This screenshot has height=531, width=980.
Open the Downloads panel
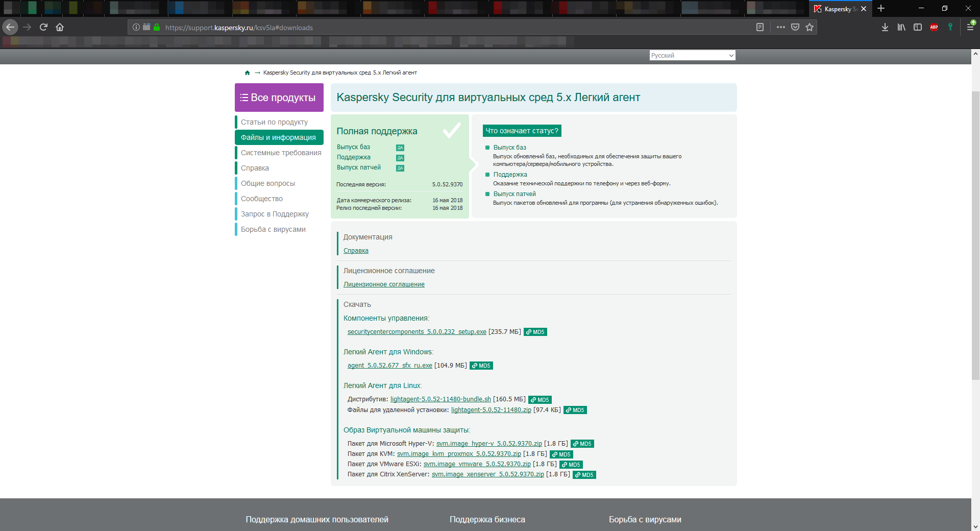click(885, 27)
